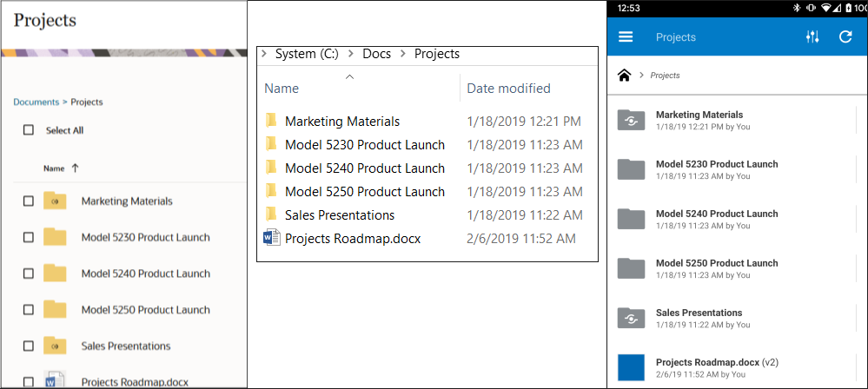Go to home via house icon
The height and width of the screenshot is (389, 868).
pos(624,76)
